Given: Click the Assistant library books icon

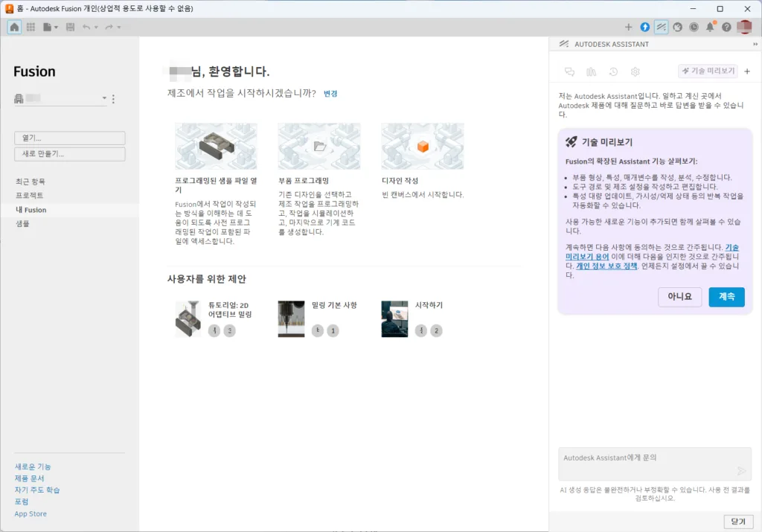Looking at the screenshot, I should (x=592, y=72).
